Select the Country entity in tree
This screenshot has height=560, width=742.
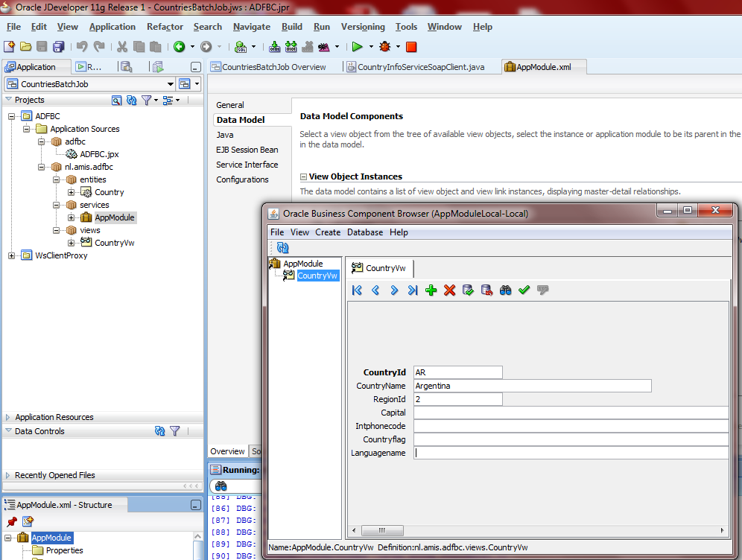point(109,192)
